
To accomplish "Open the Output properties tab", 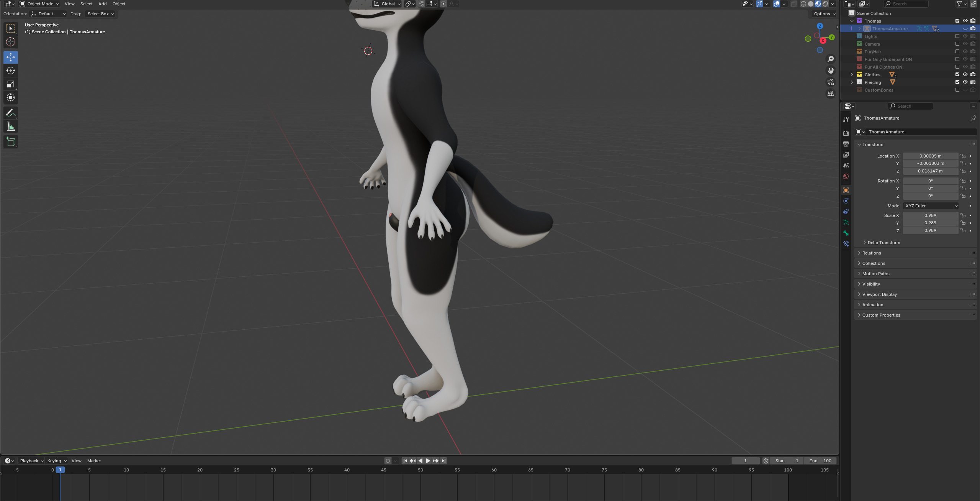I will (x=846, y=144).
